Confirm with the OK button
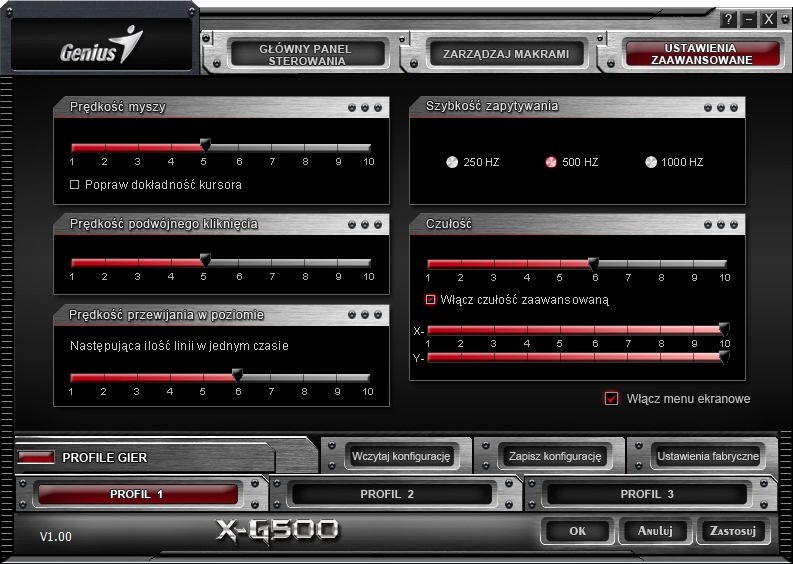The width and height of the screenshot is (793, 564). (578, 531)
